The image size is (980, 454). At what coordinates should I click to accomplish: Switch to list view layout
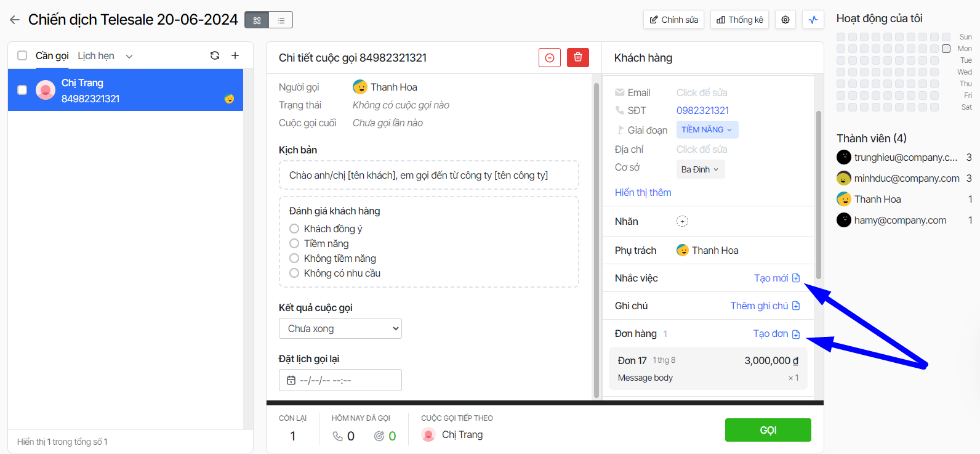point(281,20)
